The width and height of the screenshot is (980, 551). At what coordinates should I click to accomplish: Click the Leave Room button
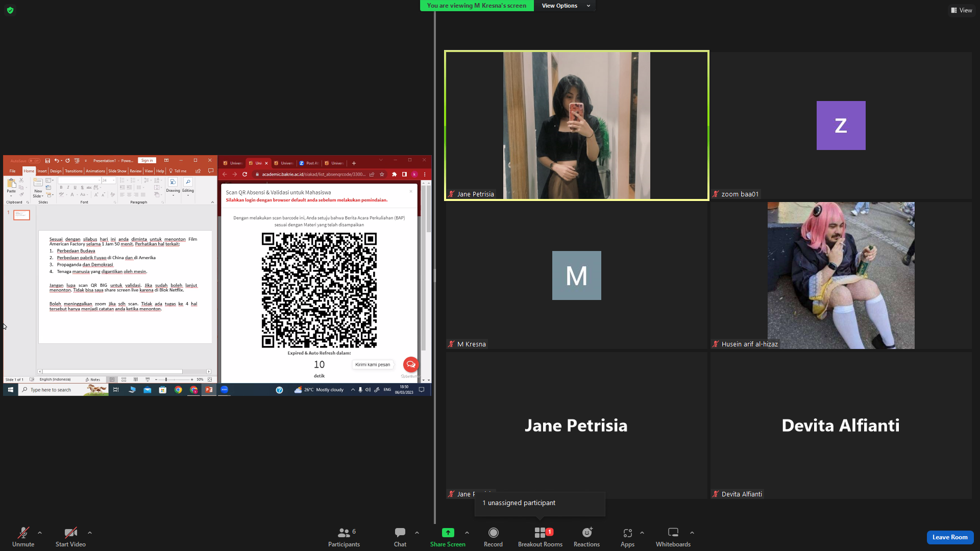click(x=950, y=537)
